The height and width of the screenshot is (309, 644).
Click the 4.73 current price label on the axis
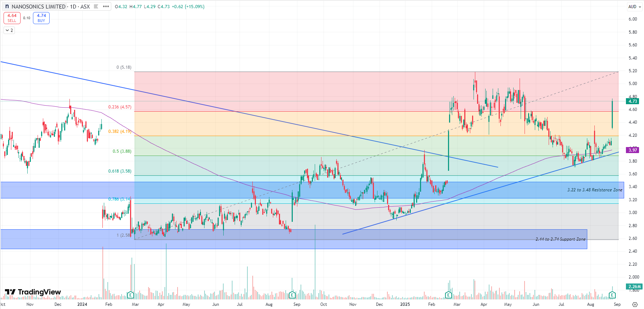tap(633, 101)
